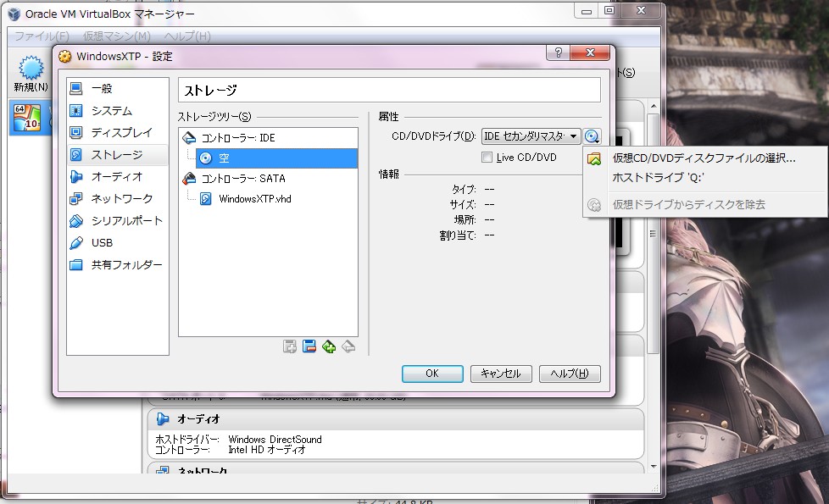
Task: Enable the Live CD/DVD checkbox
Action: [x=487, y=158]
